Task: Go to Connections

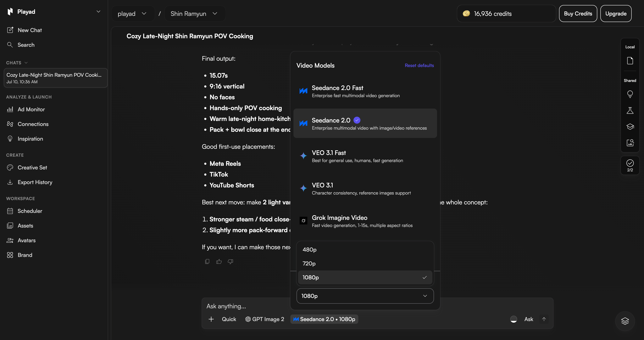Action: [28, 124]
